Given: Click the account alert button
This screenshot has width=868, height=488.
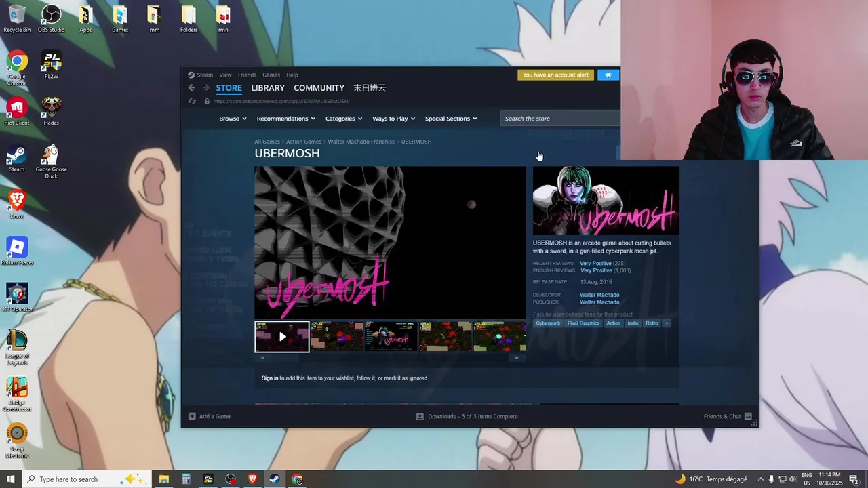Looking at the screenshot, I should point(556,75).
